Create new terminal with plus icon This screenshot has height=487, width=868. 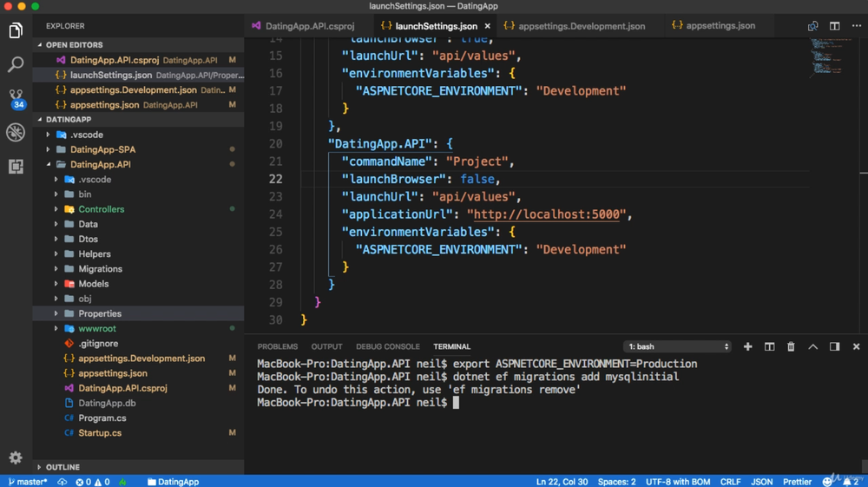tap(747, 346)
